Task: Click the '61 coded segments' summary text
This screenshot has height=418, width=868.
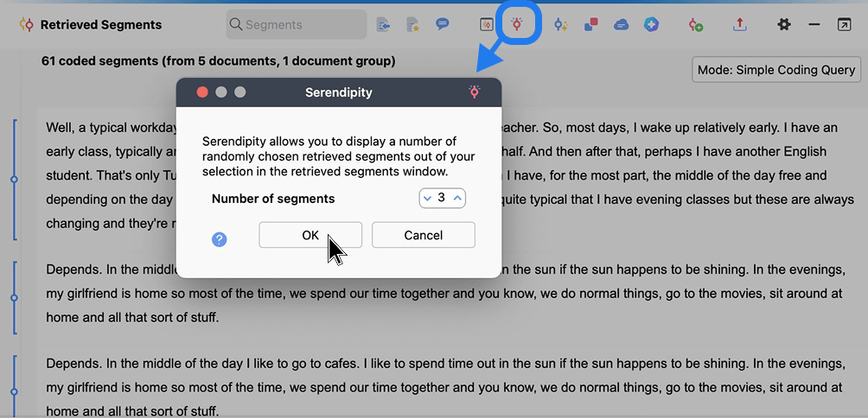Action: click(x=218, y=60)
